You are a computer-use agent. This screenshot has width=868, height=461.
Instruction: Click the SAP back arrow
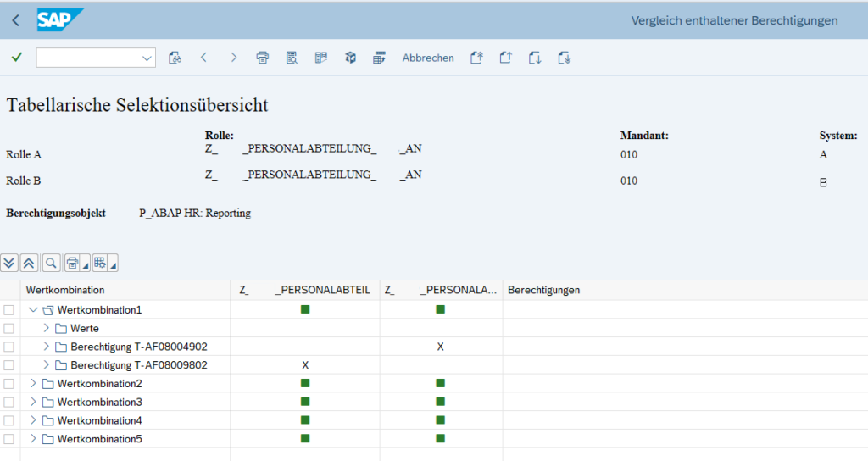[x=16, y=20]
